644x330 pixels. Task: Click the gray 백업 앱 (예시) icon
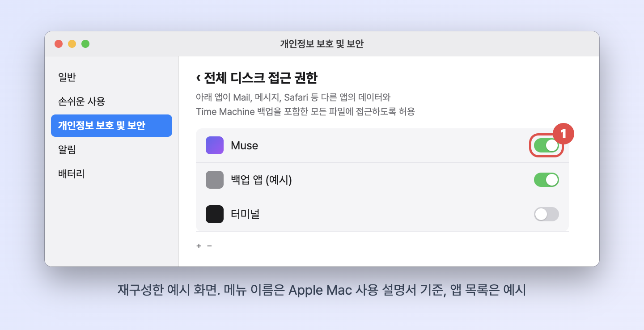point(215,180)
